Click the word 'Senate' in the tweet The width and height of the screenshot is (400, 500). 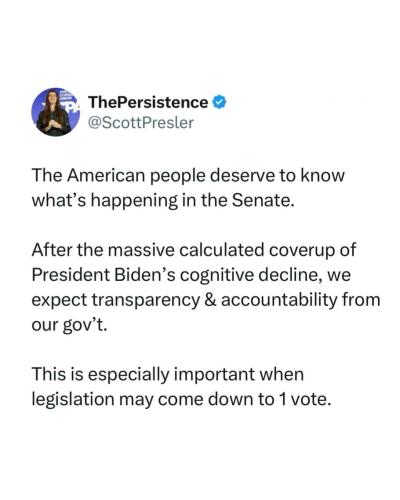pos(260,200)
